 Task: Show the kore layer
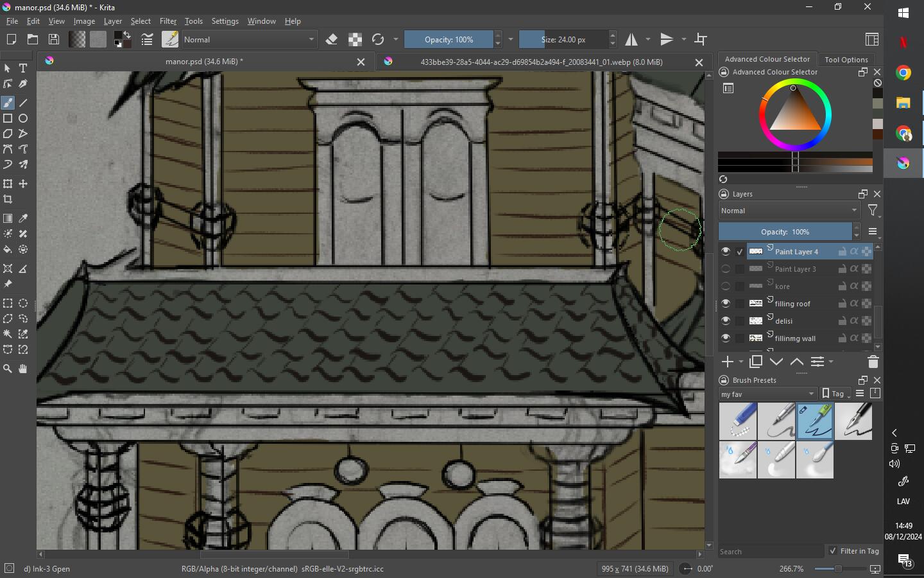pyautogui.click(x=726, y=286)
